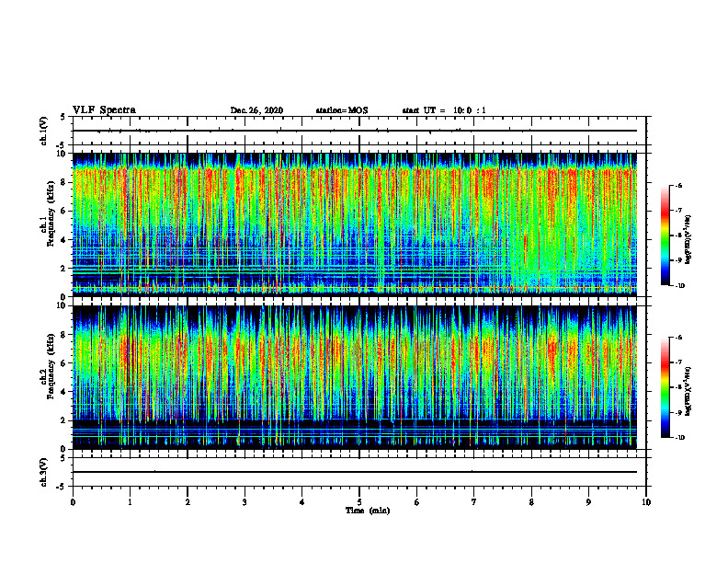Click the time-axis tick label "7"

tap(474, 502)
